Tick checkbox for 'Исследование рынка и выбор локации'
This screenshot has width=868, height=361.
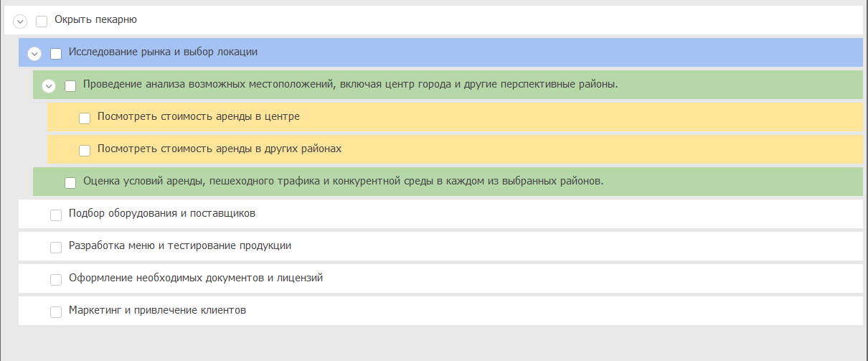(56, 54)
